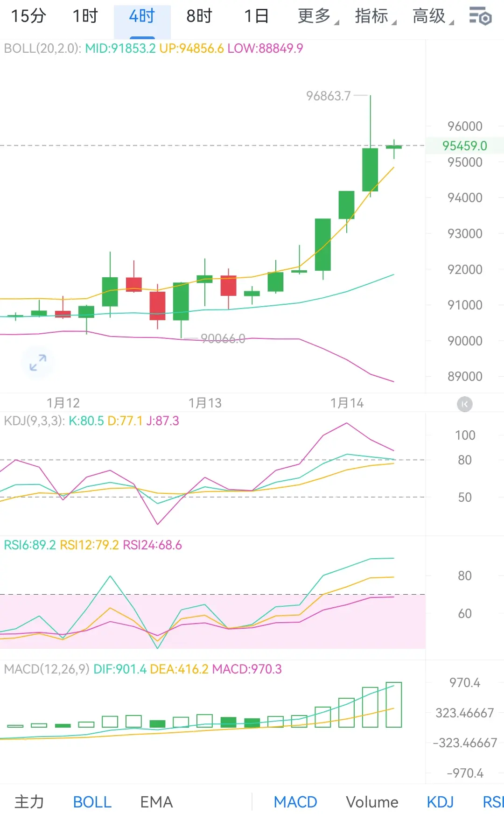Viewport: 504px width, 821px height.
Task: Jump to latest candle arrow button
Action: [464, 404]
